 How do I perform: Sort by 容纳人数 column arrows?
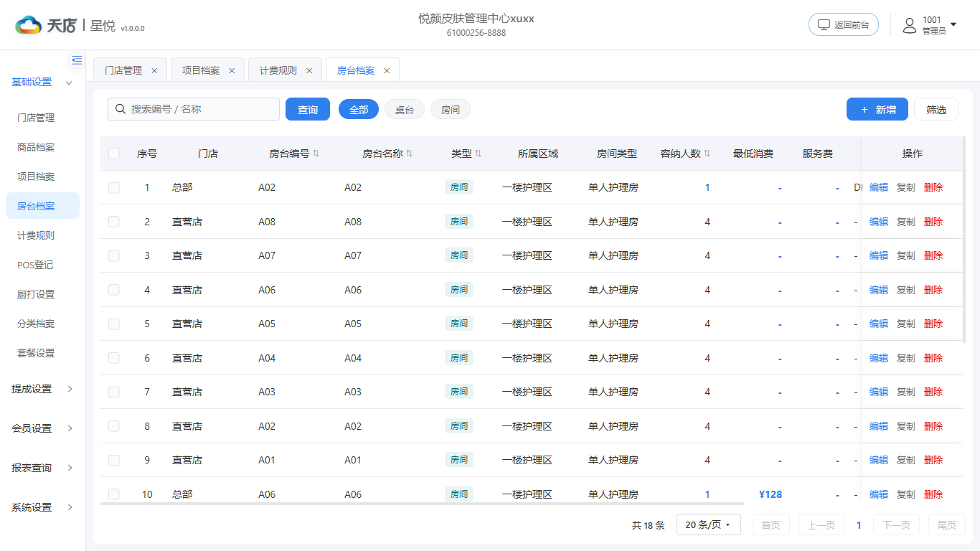[x=707, y=154]
